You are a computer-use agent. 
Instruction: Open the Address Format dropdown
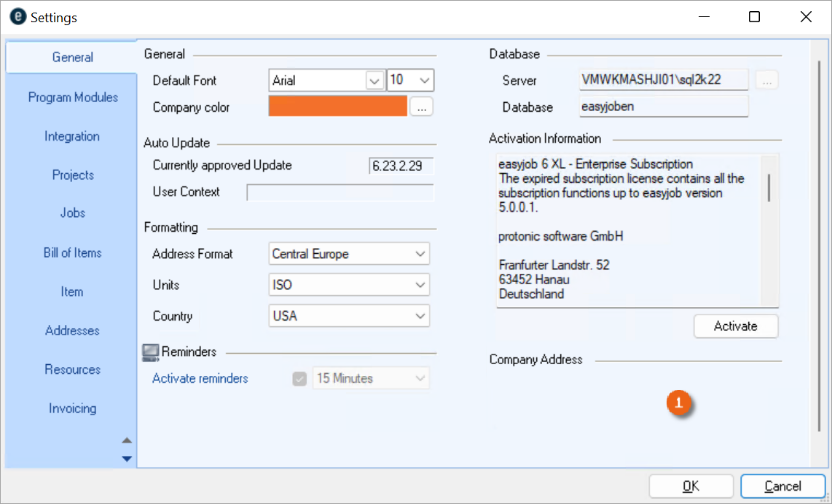point(420,254)
